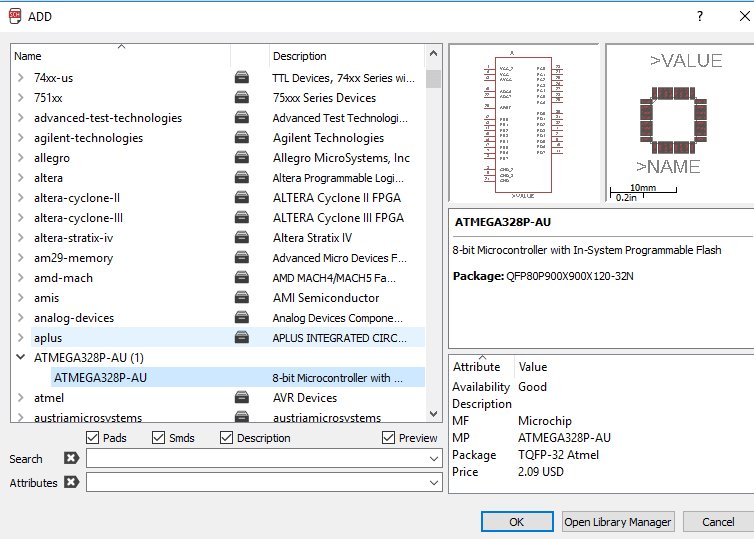This screenshot has width=754, height=539.
Task: Toggle the Preview checkbox
Action: (x=388, y=438)
